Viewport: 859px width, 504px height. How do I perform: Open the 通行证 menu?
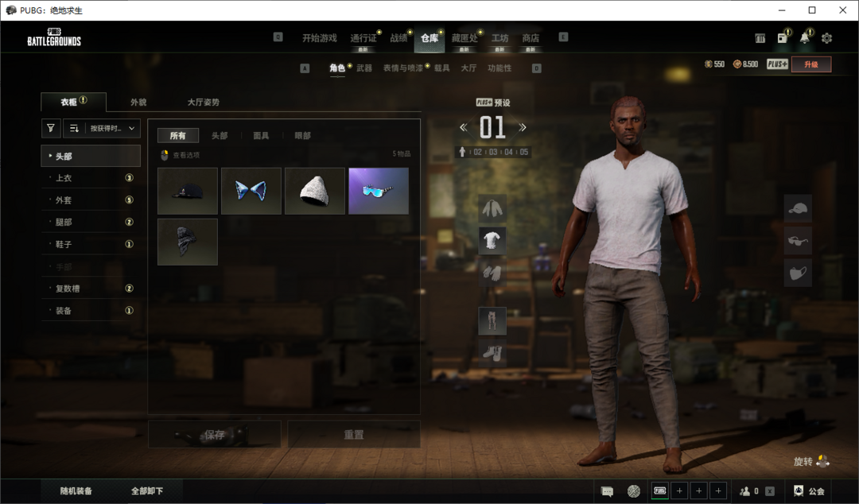363,38
